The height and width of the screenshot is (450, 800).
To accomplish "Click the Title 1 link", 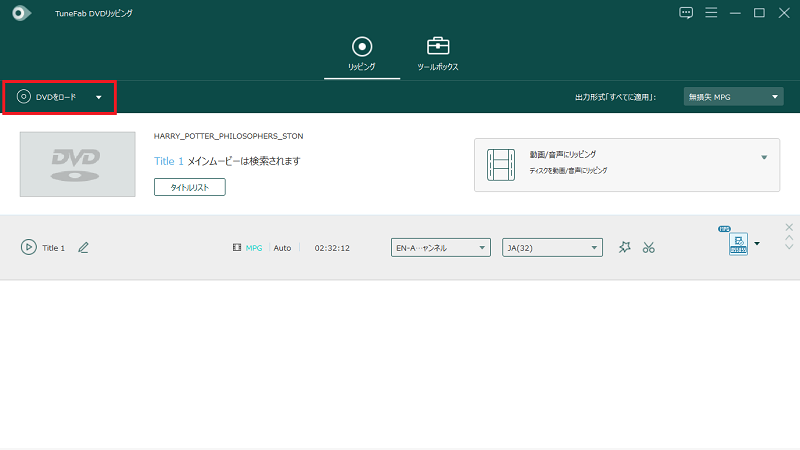I will (168, 161).
